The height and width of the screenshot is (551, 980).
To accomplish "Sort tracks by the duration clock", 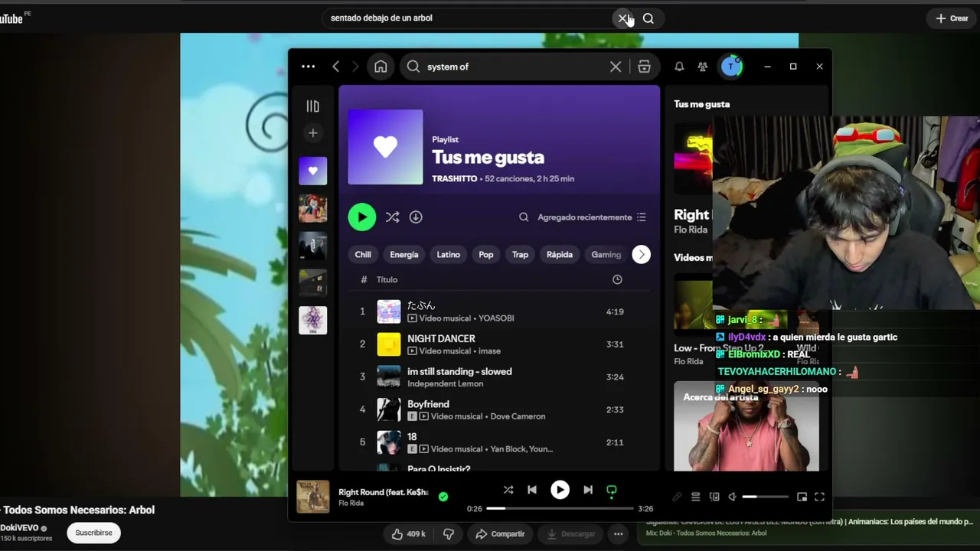I will click(617, 280).
